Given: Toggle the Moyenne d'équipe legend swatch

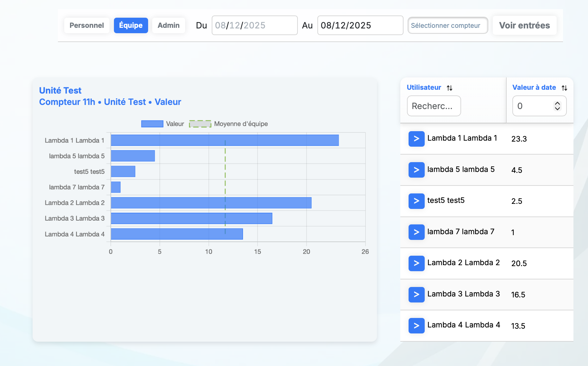Looking at the screenshot, I should [200, 124].
